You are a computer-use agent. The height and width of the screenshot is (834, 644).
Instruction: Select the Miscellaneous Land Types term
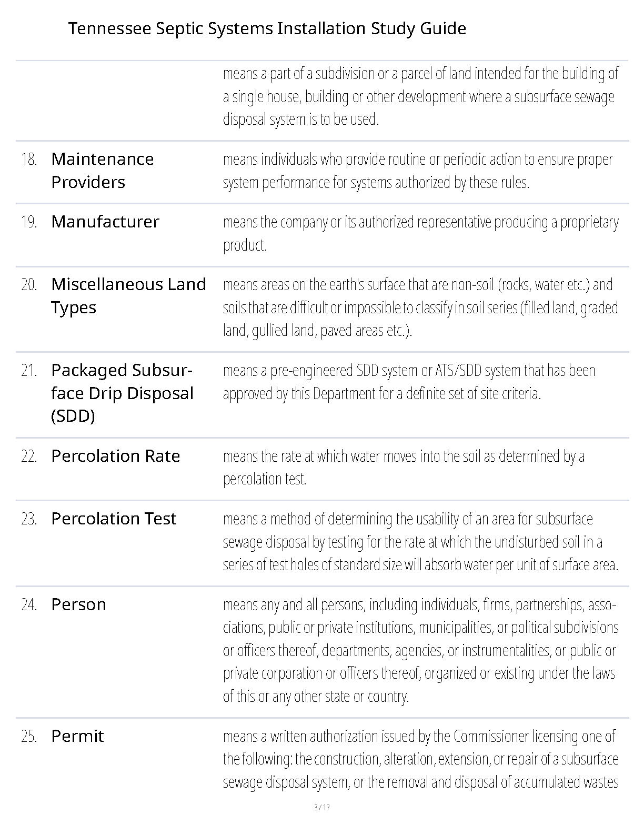click(128, 295)
